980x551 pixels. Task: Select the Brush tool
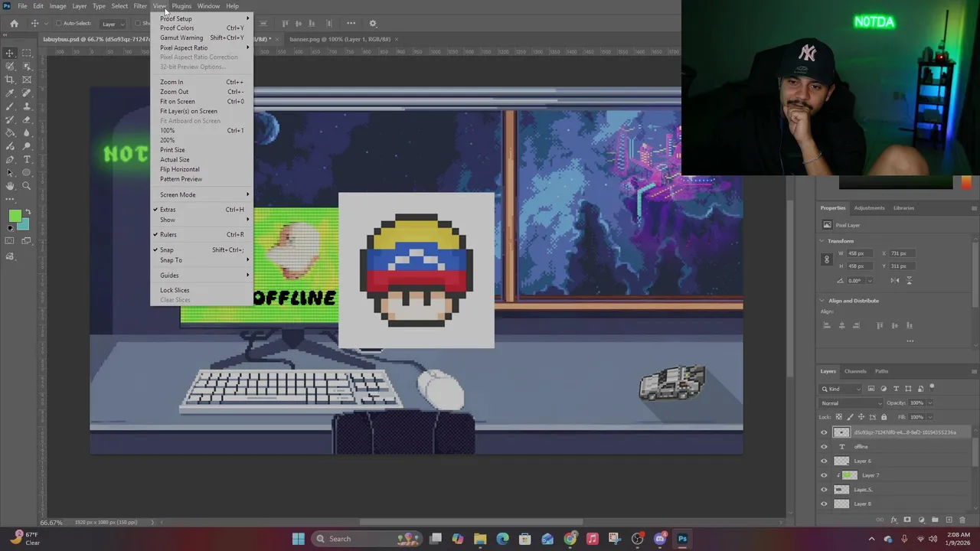(10, 106)
